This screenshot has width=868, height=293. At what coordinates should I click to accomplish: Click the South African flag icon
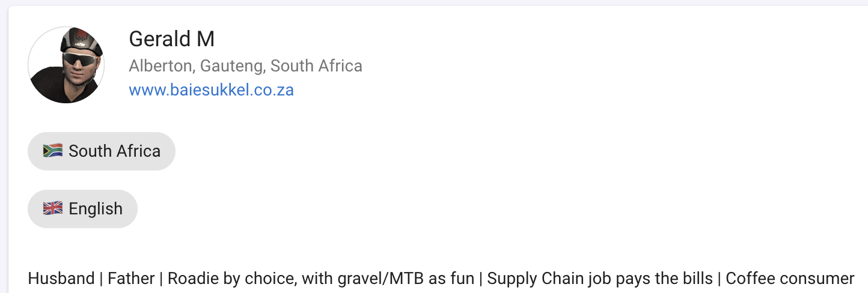[53, 151]
